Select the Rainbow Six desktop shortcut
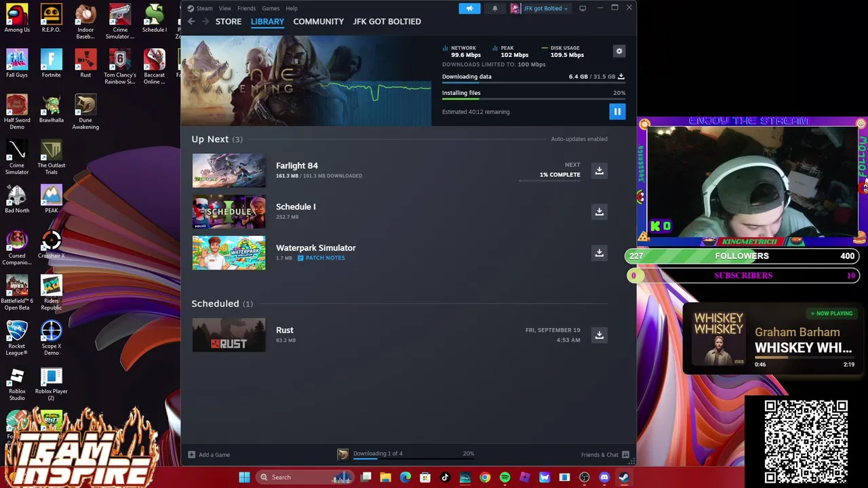 click(x=120, y=66)
